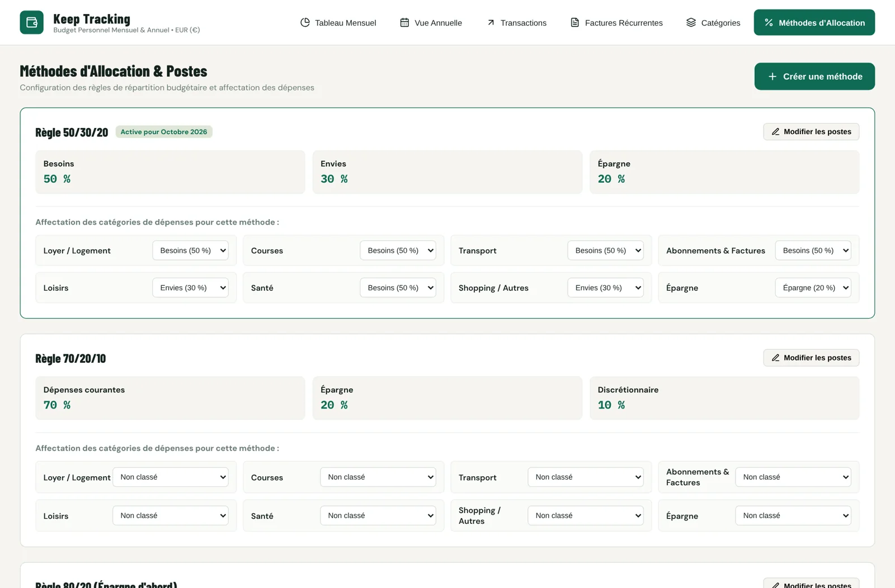Click the document icon of Factures Récurrentes
The width and height of the screenshot is (895, 588).
(x=574, y=22)
